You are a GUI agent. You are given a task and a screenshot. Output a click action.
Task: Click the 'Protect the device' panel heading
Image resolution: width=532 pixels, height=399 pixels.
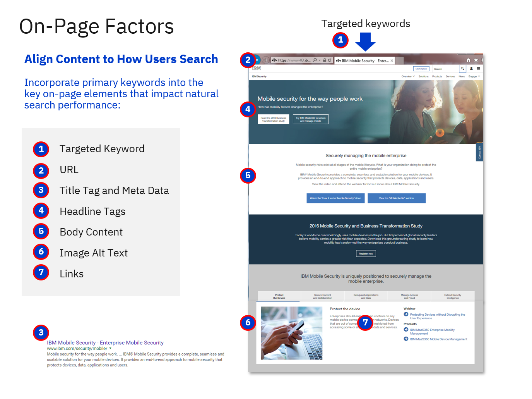point(345,309)
